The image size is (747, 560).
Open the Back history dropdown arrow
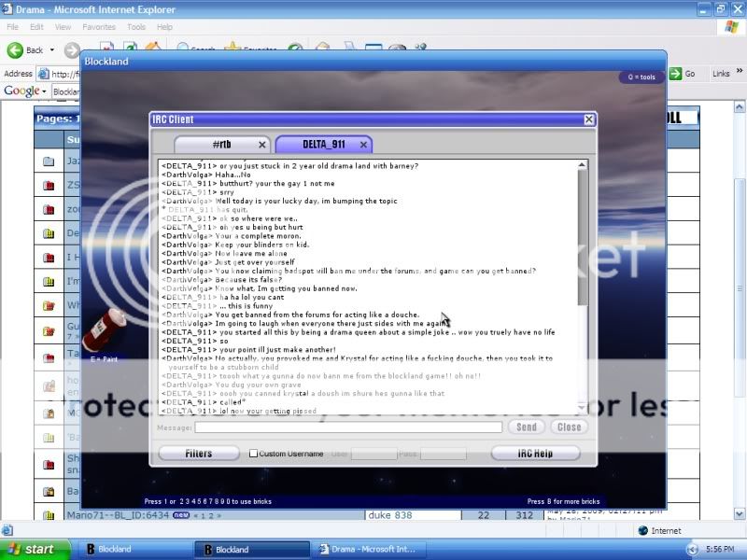52,50
